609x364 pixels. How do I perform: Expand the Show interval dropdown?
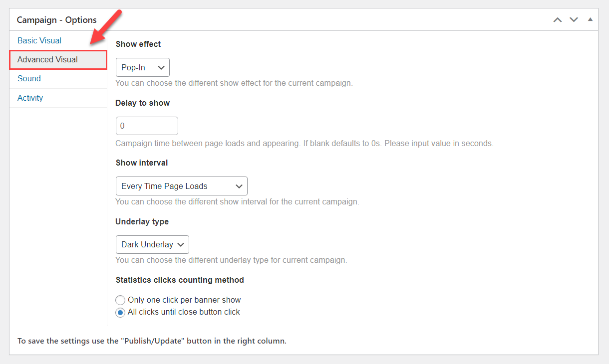(x=182, y=186)
